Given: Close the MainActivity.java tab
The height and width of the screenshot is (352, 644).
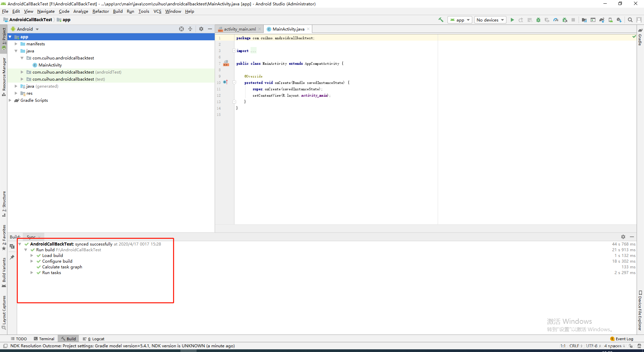Looking at the screenshot, I should (x=308, y=29).
